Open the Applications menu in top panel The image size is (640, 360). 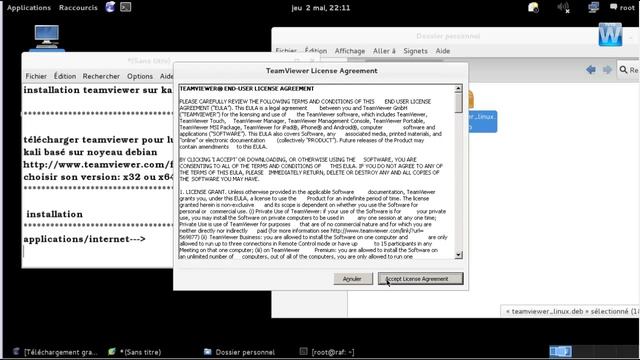[x=29, y=8]
